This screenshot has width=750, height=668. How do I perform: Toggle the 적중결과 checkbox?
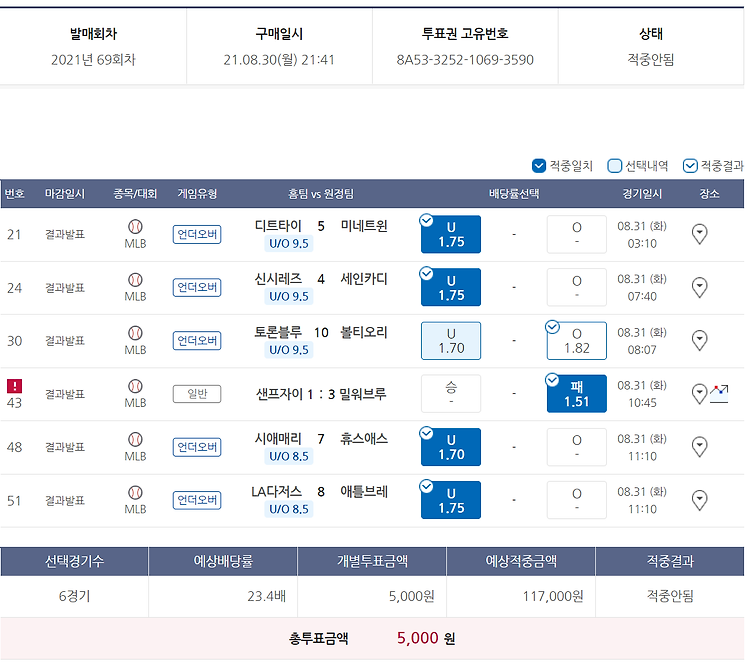690,166
